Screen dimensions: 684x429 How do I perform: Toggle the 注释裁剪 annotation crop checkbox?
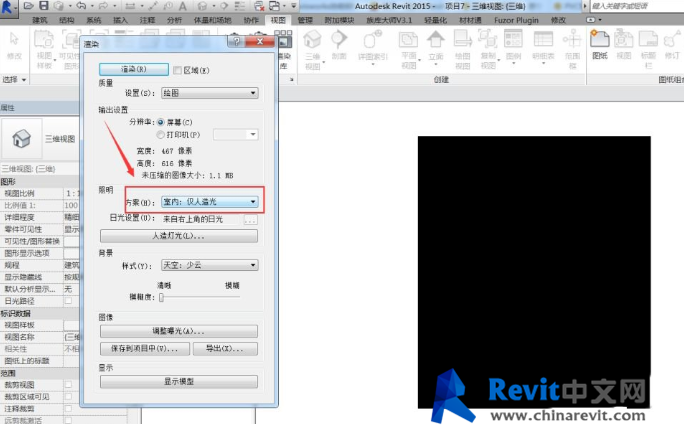[68, 408]
